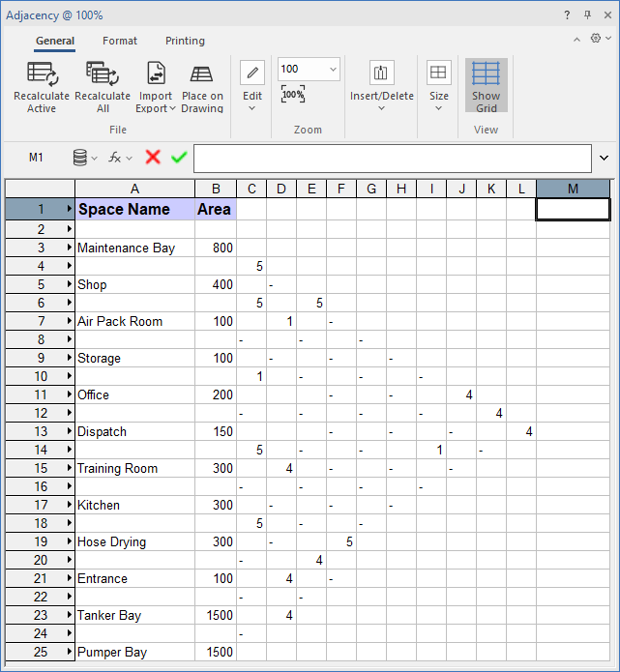Image resolution: width=620 pixels, height=672 pixels.
Task: Expand the Edit dropdown
Action: [x=252, y=85]
